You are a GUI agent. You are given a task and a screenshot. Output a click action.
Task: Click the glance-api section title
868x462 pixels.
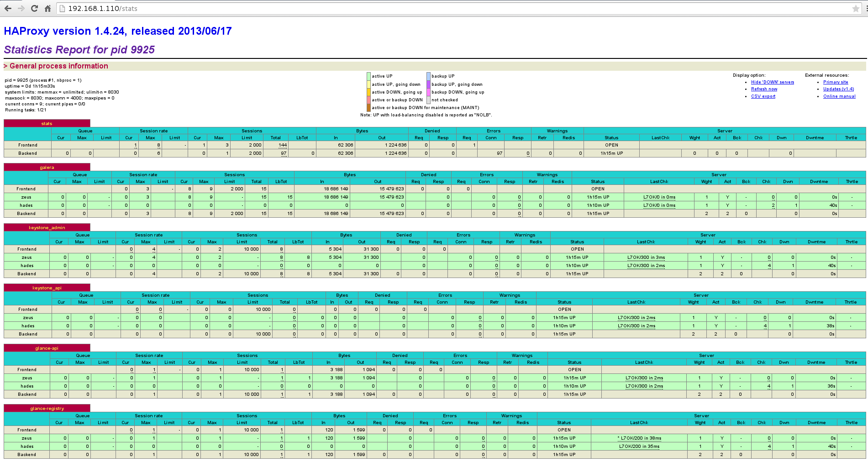pos(47,348)
